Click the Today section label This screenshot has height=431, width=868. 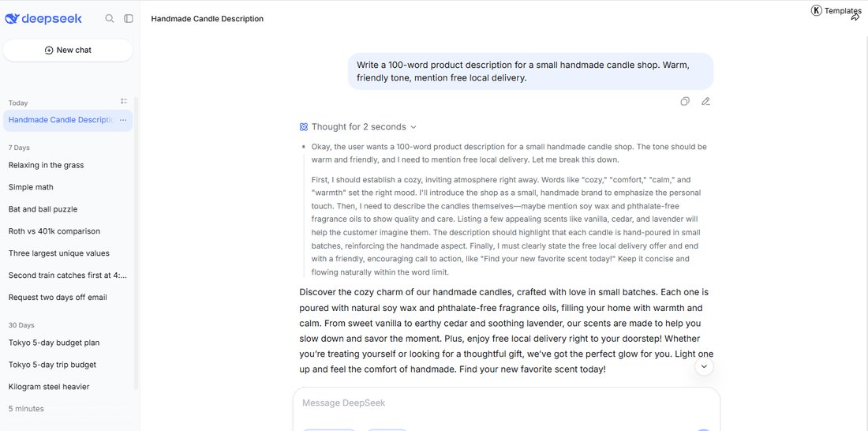(x=18, y=103)
